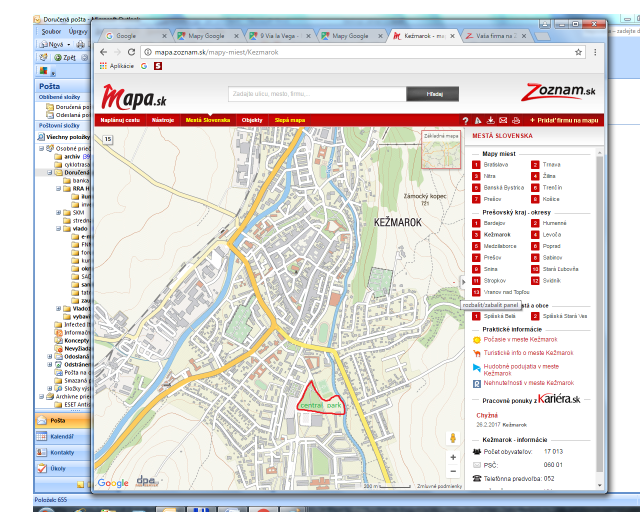Open Trnava city map link
Viewport: 640px width, 512px height.
click(x=551, y=165)
